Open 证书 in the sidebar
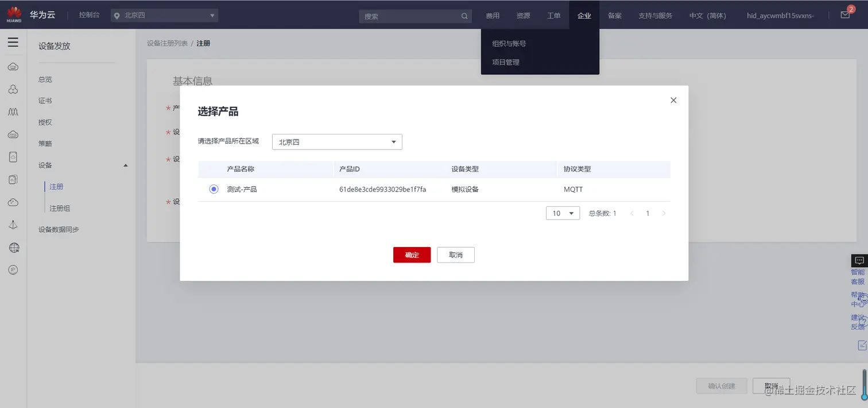The height and width of the screenshot is (408, 868). click(x=45, y=101)
